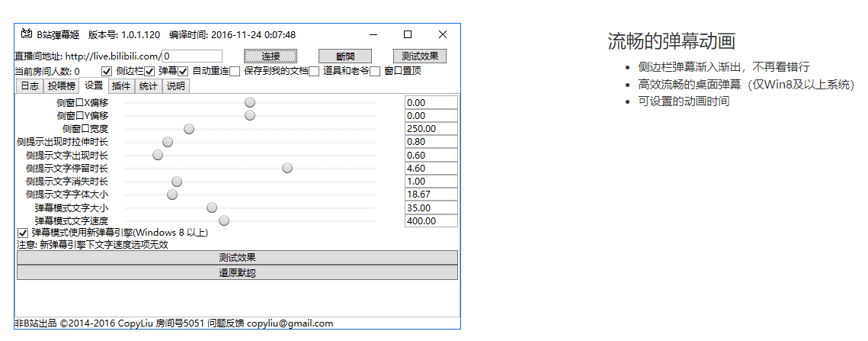Click the copyright footer with copyliu@gmail.com
Viewport: 868px width, 341px height.
click(174, 323)
